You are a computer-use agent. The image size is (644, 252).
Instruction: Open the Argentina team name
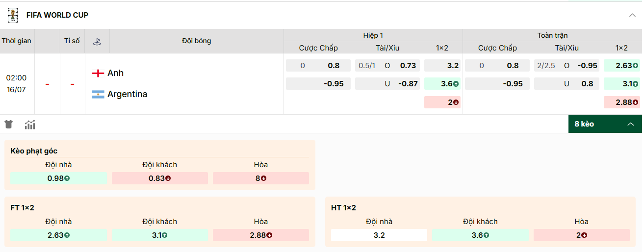click(x=128, y=94)
